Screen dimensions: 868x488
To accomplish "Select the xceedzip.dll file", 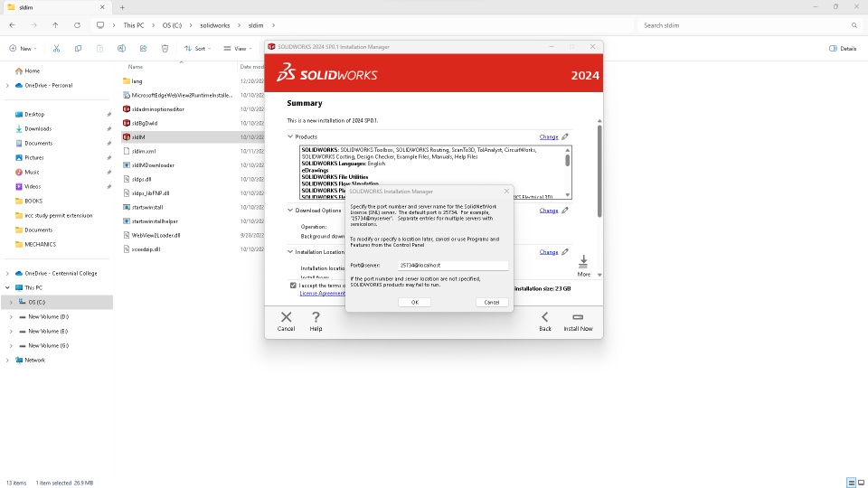I will [x=146, y=249].
